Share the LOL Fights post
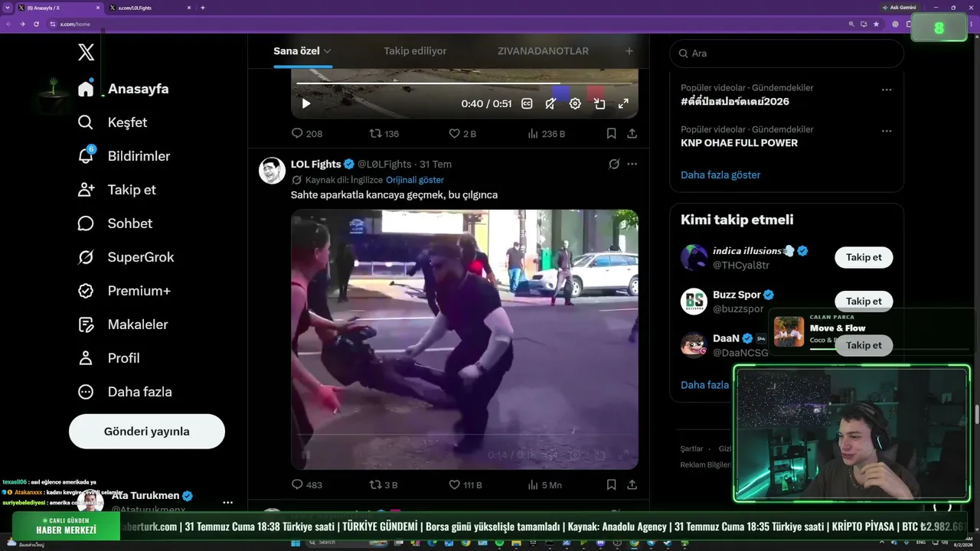The image size is (980, 551). coord(632,485)
